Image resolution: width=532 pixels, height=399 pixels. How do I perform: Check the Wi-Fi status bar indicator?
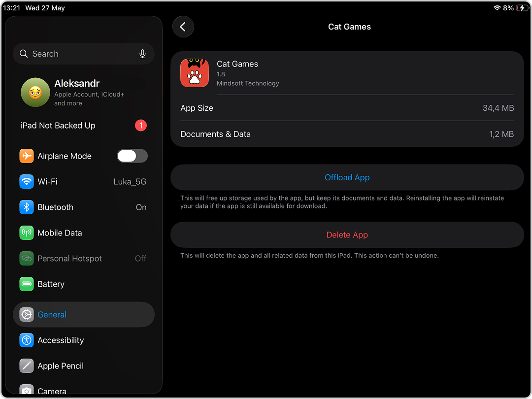click(497, 8)
